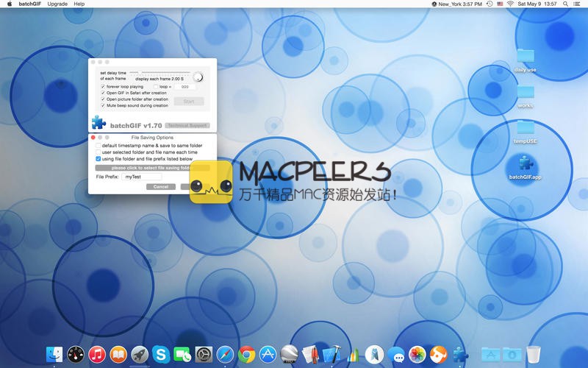
Task: Enable 'default timestamp name & save to same folder'
Action: (x=98, y=146)
